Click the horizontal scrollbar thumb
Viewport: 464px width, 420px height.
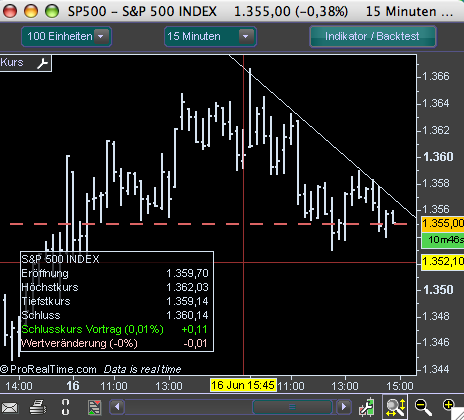click(293, 407)
